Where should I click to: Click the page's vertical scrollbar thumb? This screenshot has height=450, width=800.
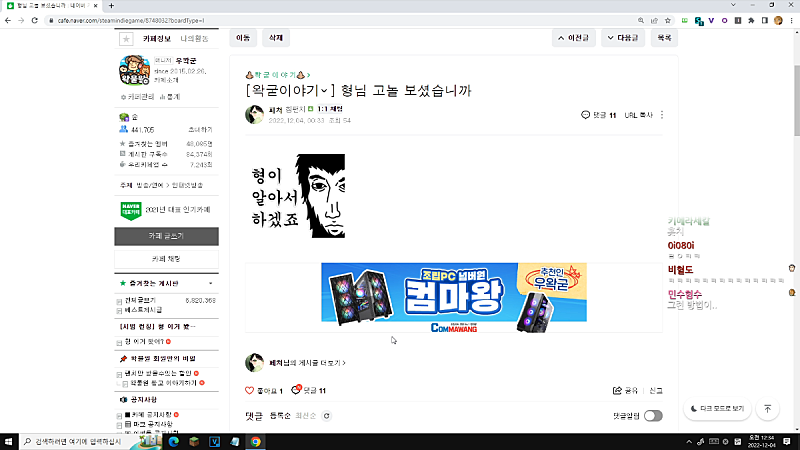click(x=796, y=101)
